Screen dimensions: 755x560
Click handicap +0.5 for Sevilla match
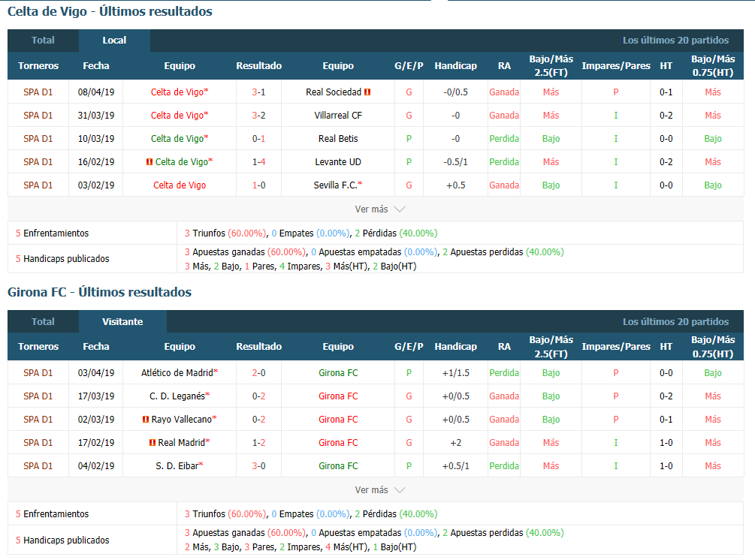(455, 185)
